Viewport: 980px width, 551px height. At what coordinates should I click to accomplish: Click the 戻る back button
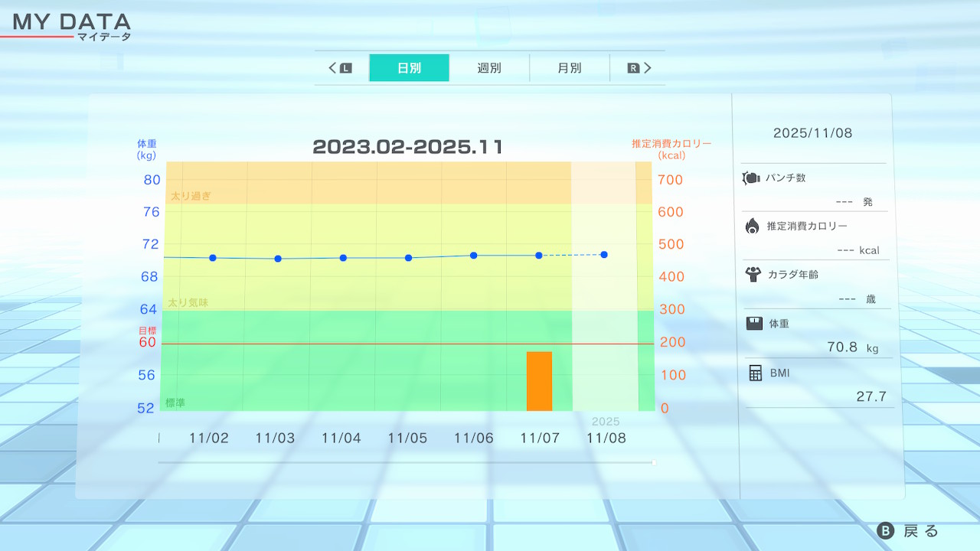[908, 531]
